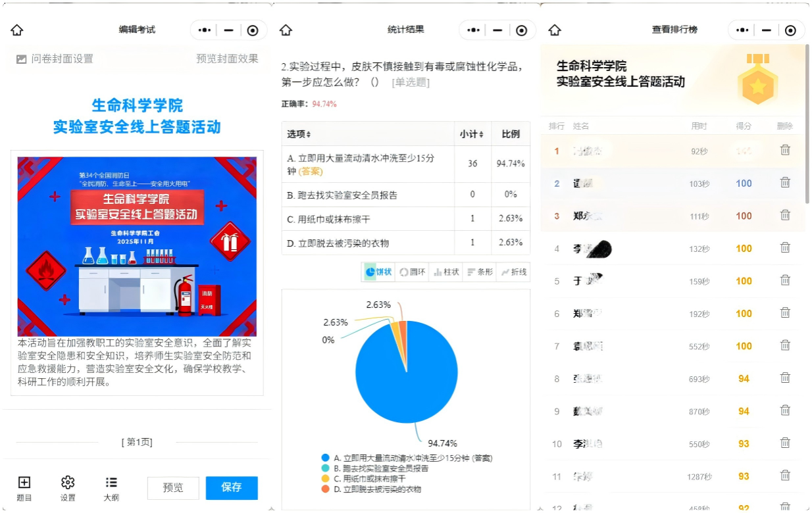Delete the rank 2 leaderboard entry
The width and height of the screenshot is (812, 513).
785,183
